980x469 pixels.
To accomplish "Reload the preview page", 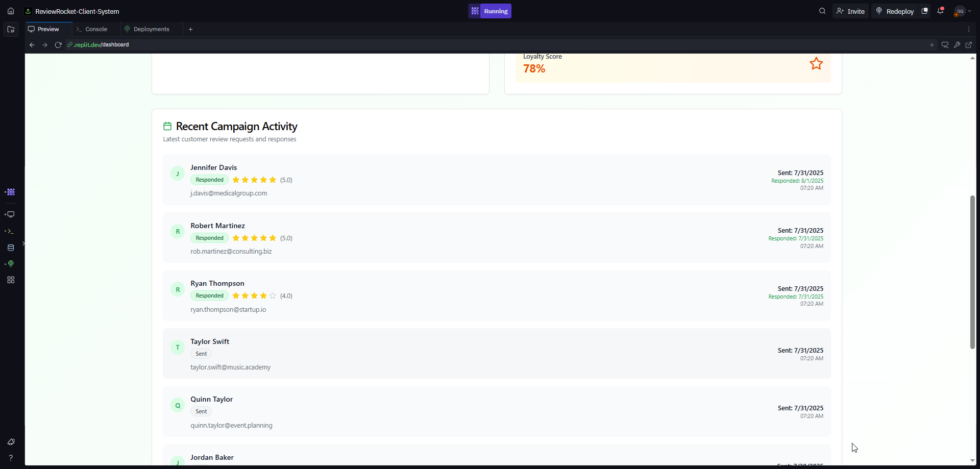I will [58, 45].
